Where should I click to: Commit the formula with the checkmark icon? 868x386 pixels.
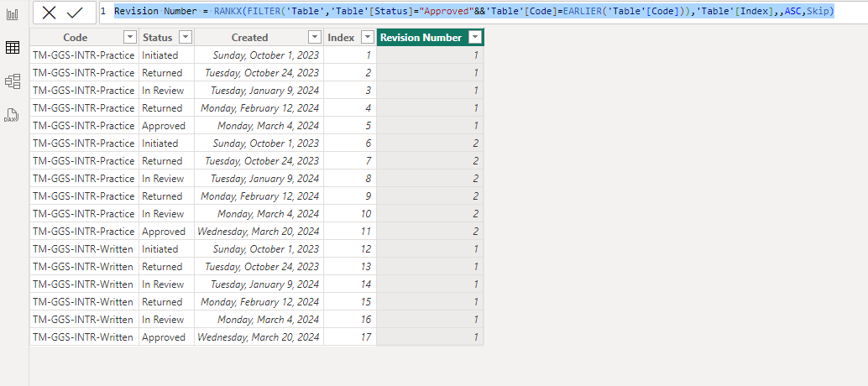click(x=74, y=12)
